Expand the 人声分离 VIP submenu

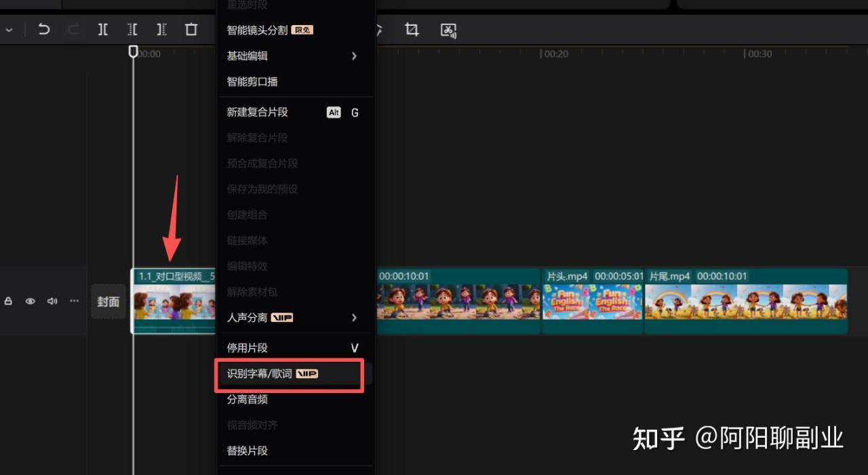click(x=293, y=318)
